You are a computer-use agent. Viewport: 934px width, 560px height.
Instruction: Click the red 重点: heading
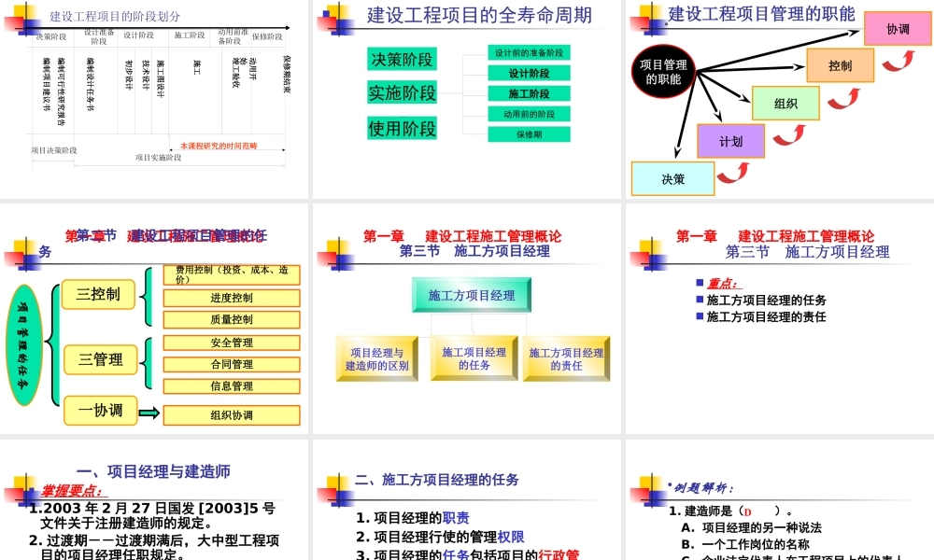(x=723, y=284)
